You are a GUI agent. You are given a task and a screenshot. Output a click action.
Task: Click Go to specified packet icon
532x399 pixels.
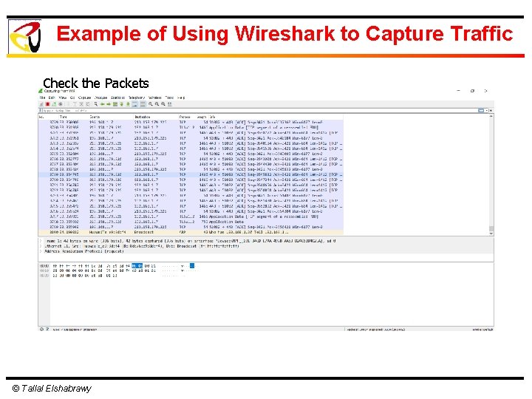(115, 104)
